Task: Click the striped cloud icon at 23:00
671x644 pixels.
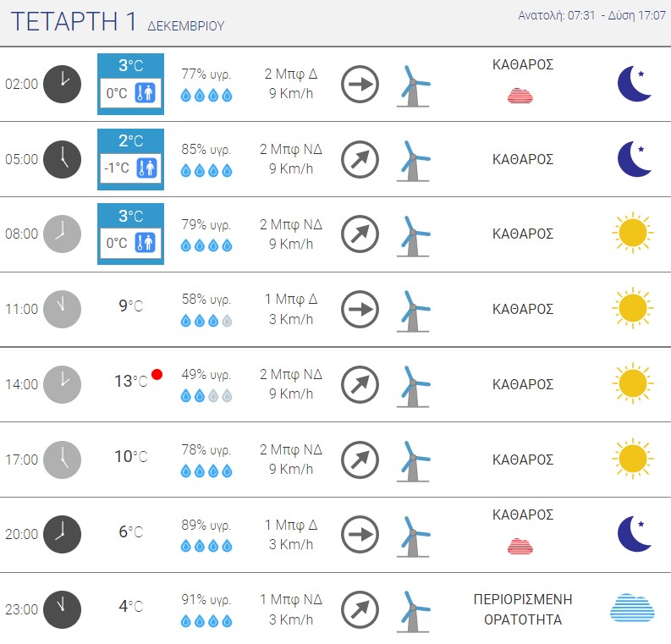Action: coord(632,608)
